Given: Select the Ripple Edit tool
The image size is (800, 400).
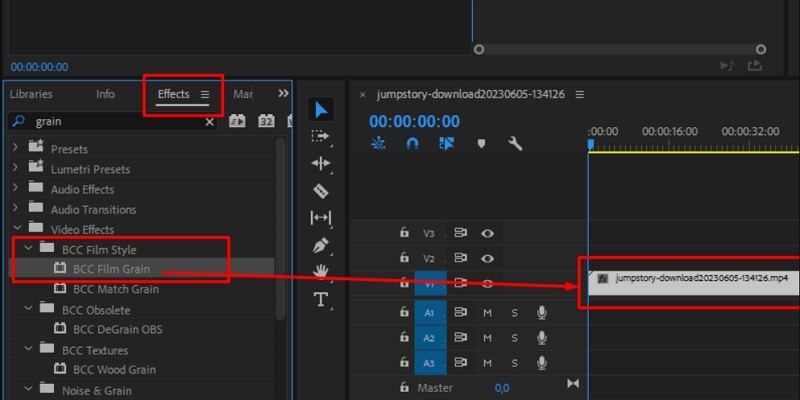Looking at the screenshot, I should pyautogui.click(x=320, y=163).
